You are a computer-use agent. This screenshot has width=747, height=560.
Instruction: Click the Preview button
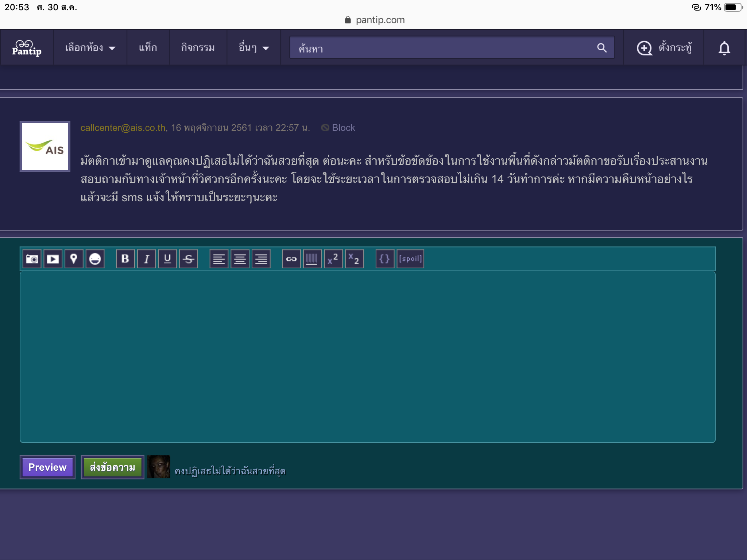47,467
